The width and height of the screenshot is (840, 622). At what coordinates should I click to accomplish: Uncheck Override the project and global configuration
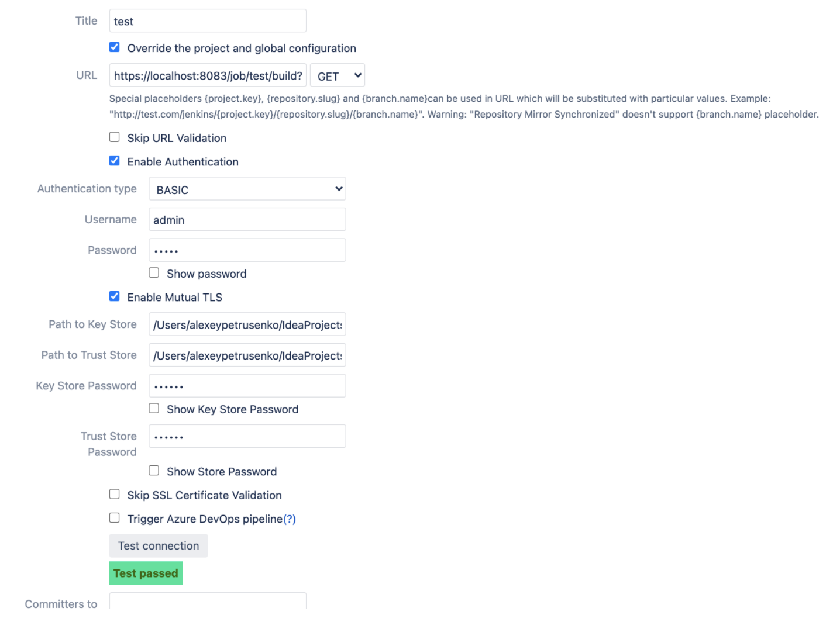pyautogui.click(x=115, y=47)
